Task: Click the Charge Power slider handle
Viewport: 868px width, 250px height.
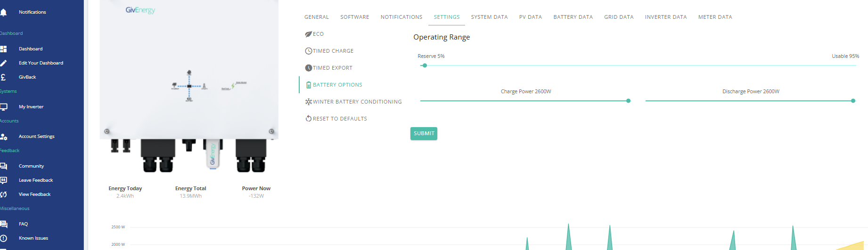Action: (x=628, y=101)
